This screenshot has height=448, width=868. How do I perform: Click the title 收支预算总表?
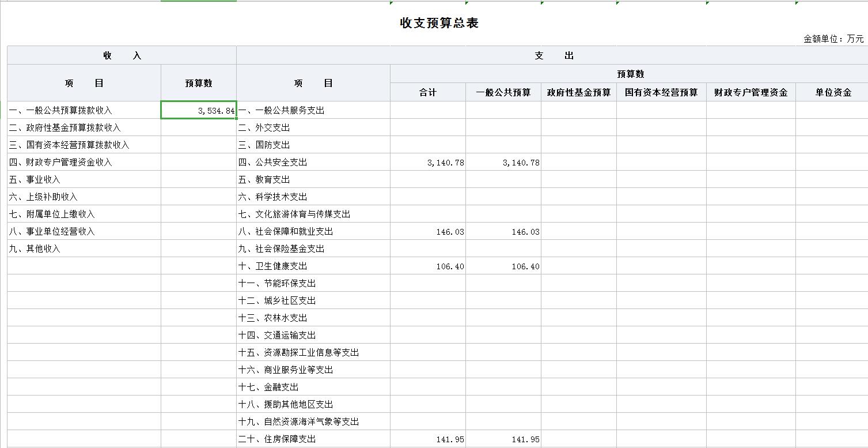point(439,23)
